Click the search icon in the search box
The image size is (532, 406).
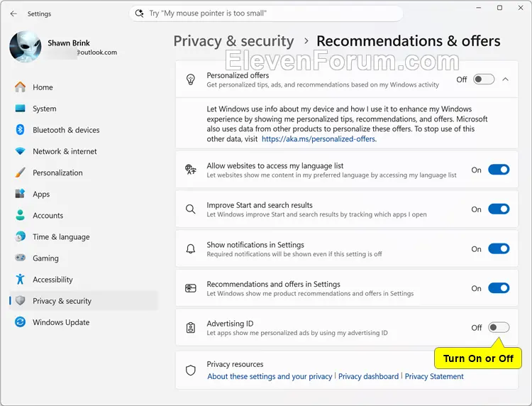139,13
